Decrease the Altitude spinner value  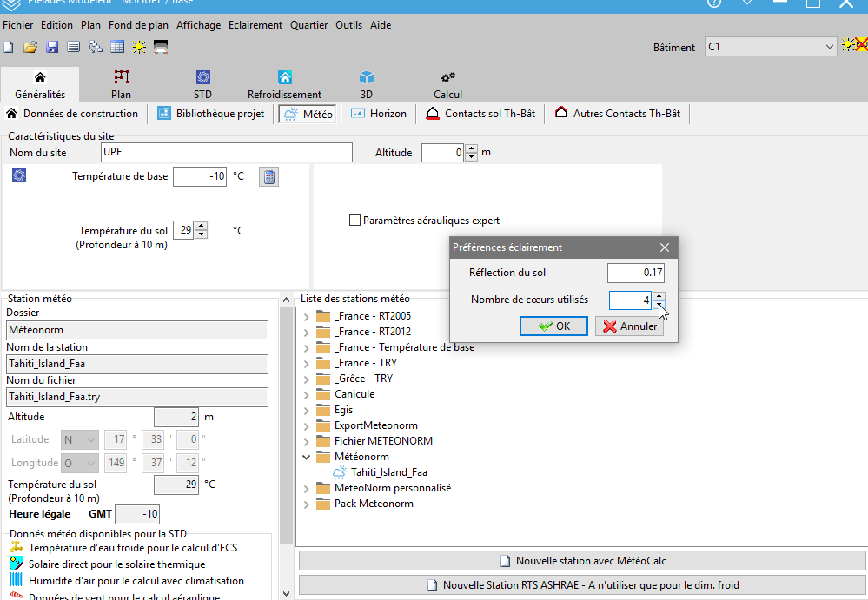pos(471,157)
